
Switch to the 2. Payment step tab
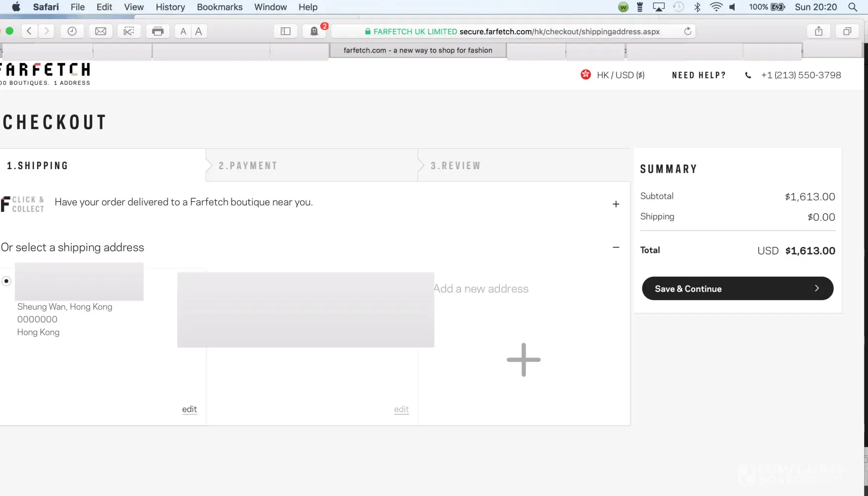[x=248, y=166]
